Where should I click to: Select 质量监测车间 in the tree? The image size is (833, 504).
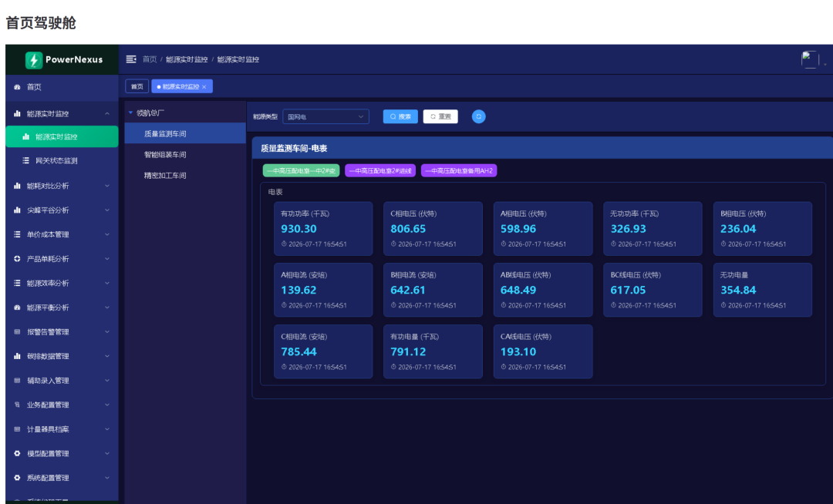[x=185, y=133]
